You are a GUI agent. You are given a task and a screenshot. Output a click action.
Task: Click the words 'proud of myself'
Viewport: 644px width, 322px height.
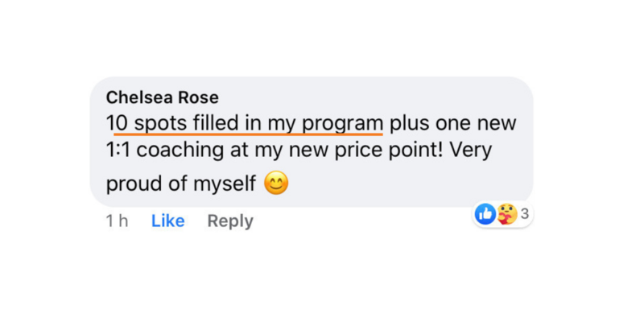point(180,184)
